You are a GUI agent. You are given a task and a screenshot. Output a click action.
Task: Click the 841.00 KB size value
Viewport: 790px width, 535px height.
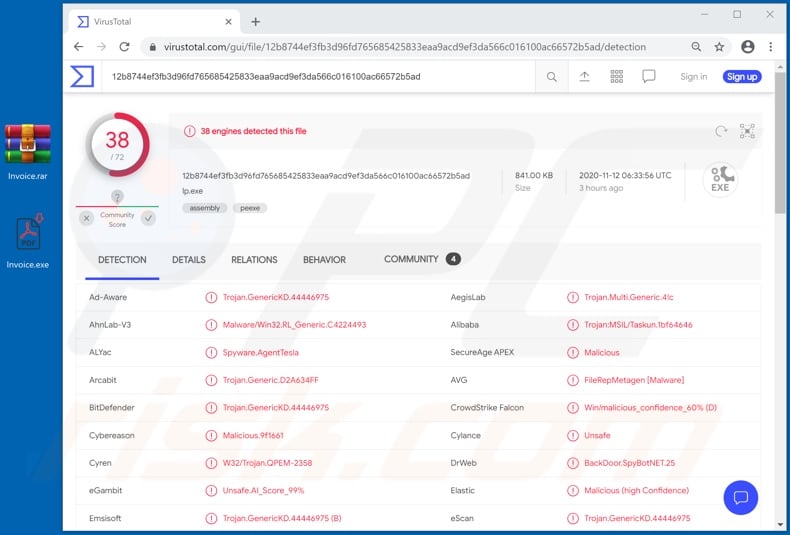coord(534,175)
